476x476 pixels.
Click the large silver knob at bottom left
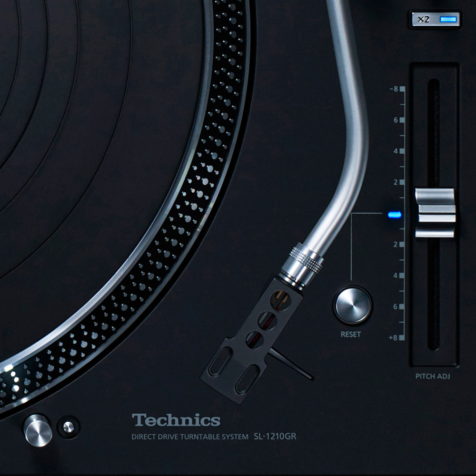coord(38,430)
